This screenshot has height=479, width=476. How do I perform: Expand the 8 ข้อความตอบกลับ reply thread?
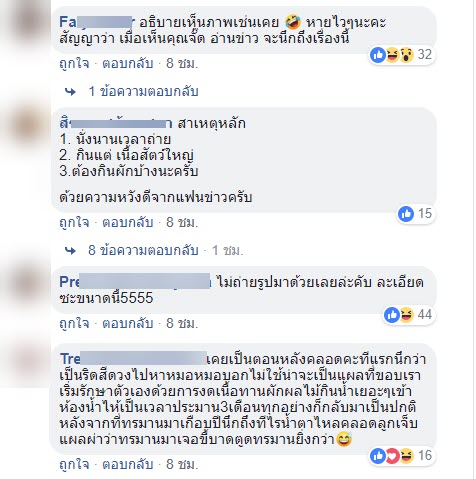[x=143, y=250]
